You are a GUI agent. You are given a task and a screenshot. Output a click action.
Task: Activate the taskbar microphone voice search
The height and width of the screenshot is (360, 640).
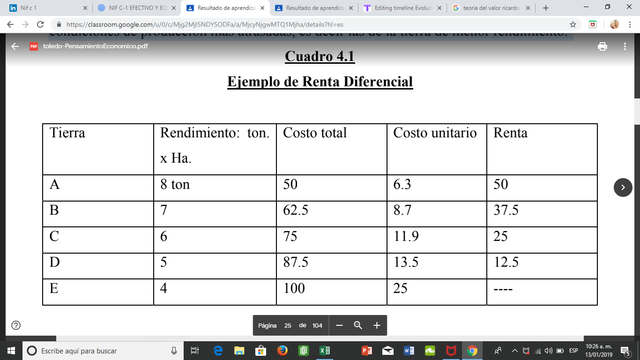174,351
